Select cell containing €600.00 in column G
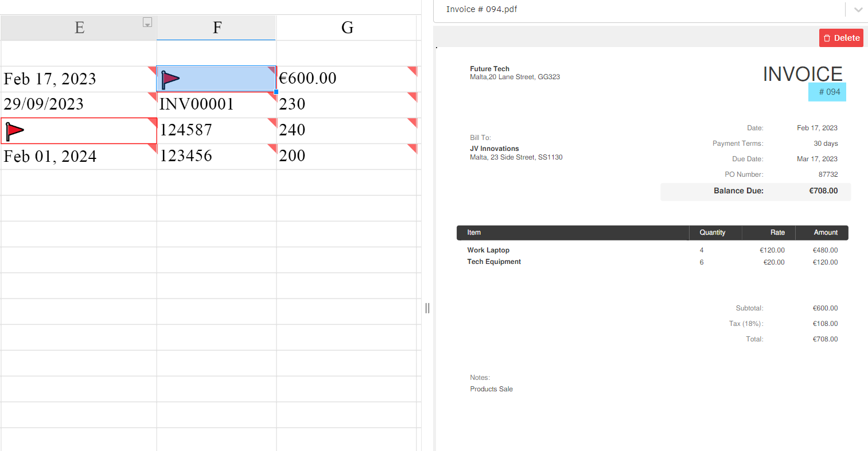This screenshot has height=451, width=868. tap(347, 79)
